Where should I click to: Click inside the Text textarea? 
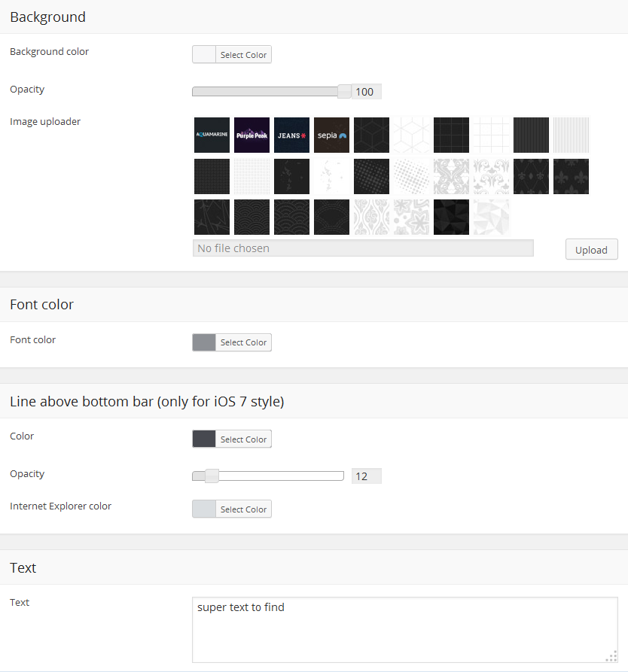point(404,630)
